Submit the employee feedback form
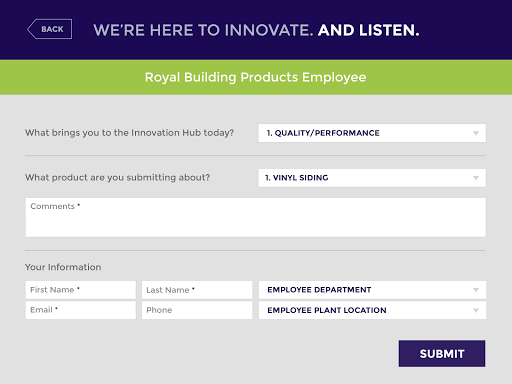 coord(442,354)
